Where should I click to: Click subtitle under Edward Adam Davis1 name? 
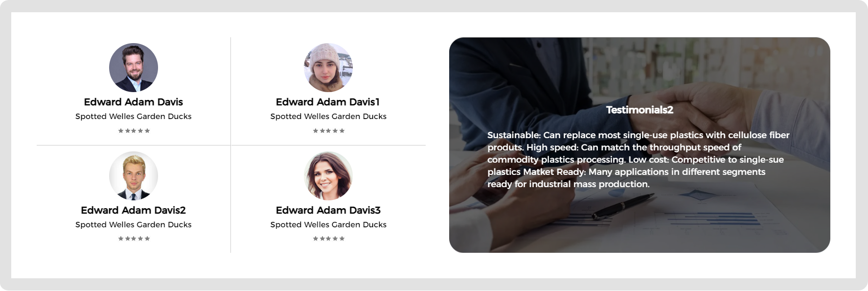(x=328, y=117)
